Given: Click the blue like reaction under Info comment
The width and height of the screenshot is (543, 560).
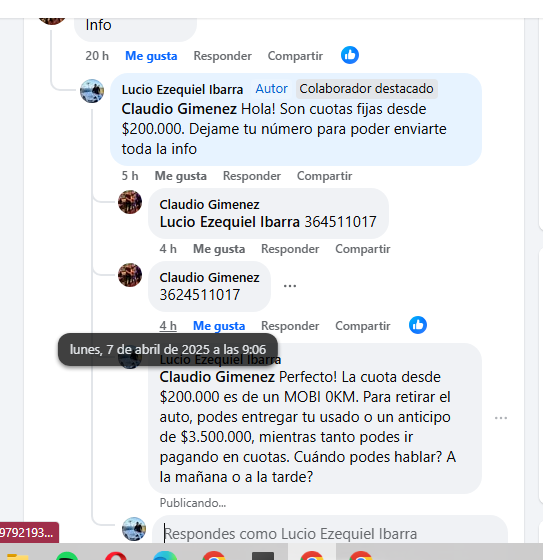Looking at the screenshot, I should point(350,55).
